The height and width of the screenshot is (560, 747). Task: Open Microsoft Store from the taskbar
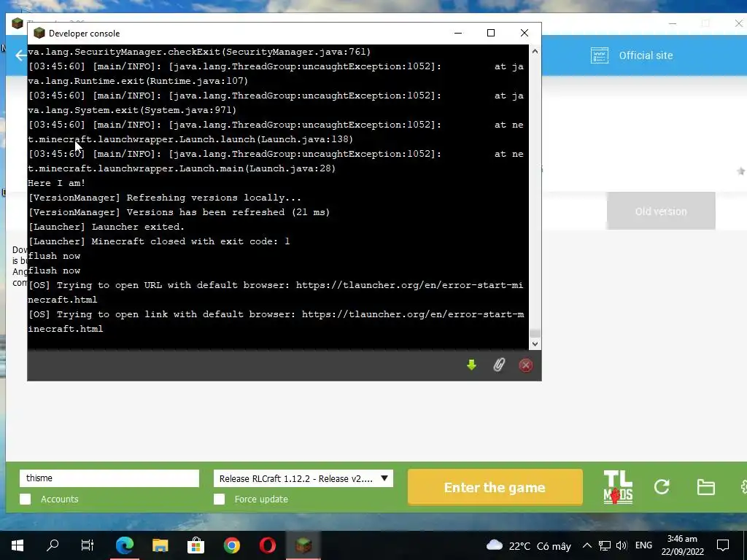point(196,545)
